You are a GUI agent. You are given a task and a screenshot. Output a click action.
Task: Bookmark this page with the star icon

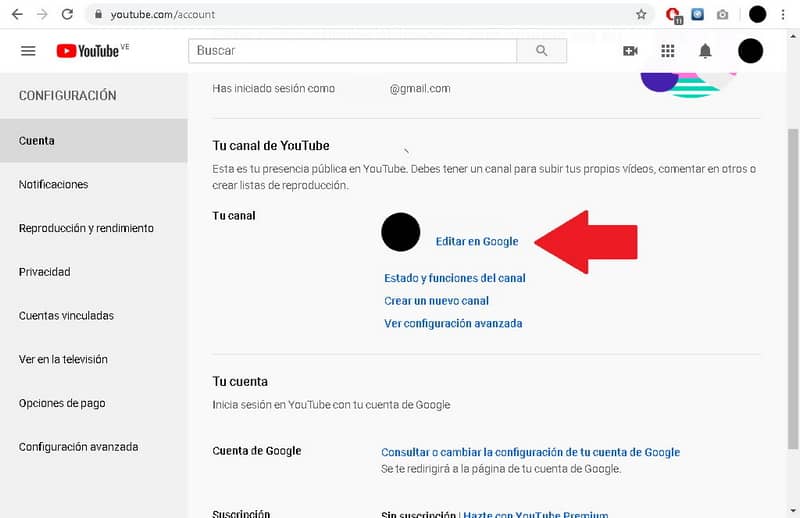pos(641,14)
